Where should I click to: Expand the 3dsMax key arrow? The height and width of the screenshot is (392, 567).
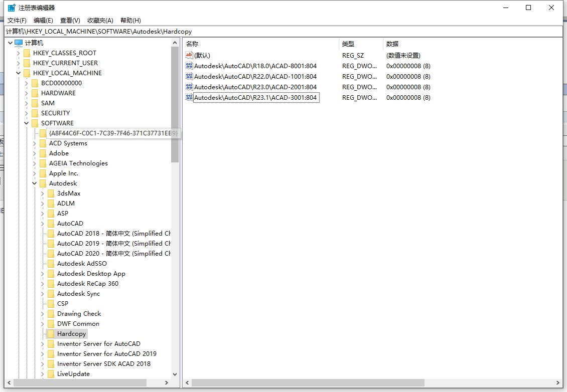point(42,193)
